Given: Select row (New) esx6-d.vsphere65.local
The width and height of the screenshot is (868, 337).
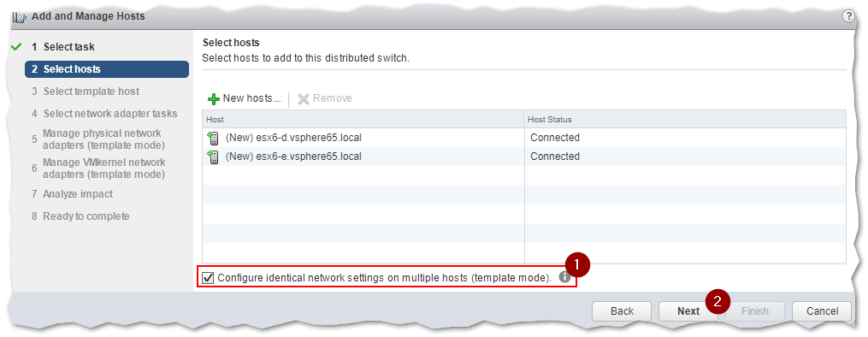Looking at the screenshot, I should click(523, 138).
